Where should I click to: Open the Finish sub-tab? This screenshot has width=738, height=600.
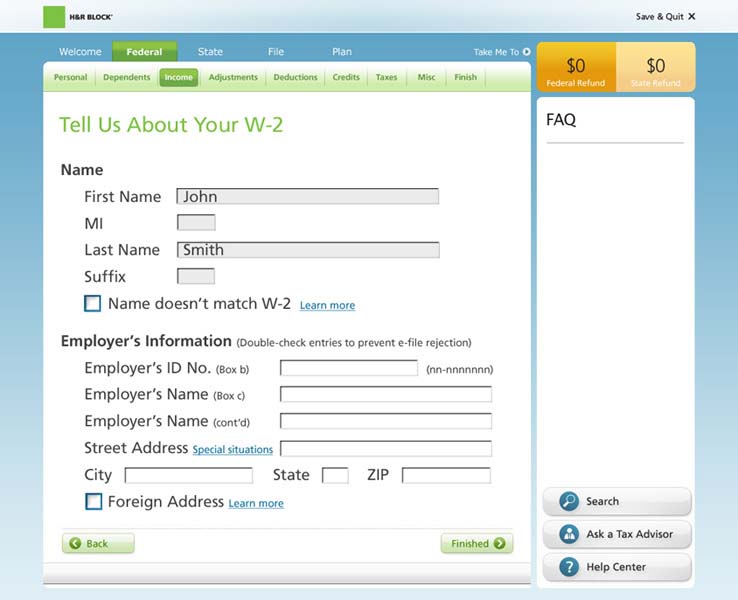pyautogui.click(x=465, y=77)
